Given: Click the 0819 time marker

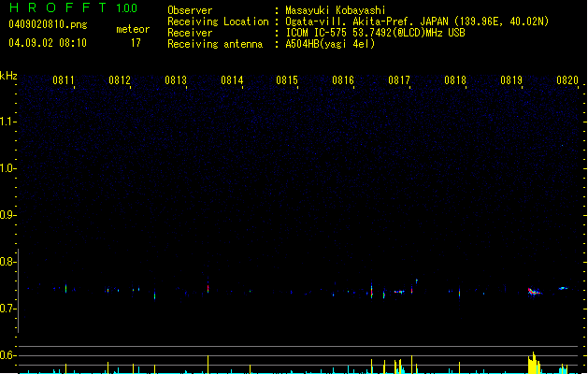Looking at the screenshot, I should (511, 80).
